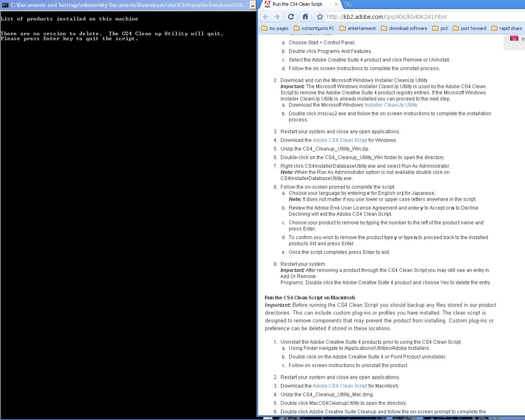
Task: Click 'Double click MacCS4CleanupUtility to open the directory' step
Action: pos(343,403)
